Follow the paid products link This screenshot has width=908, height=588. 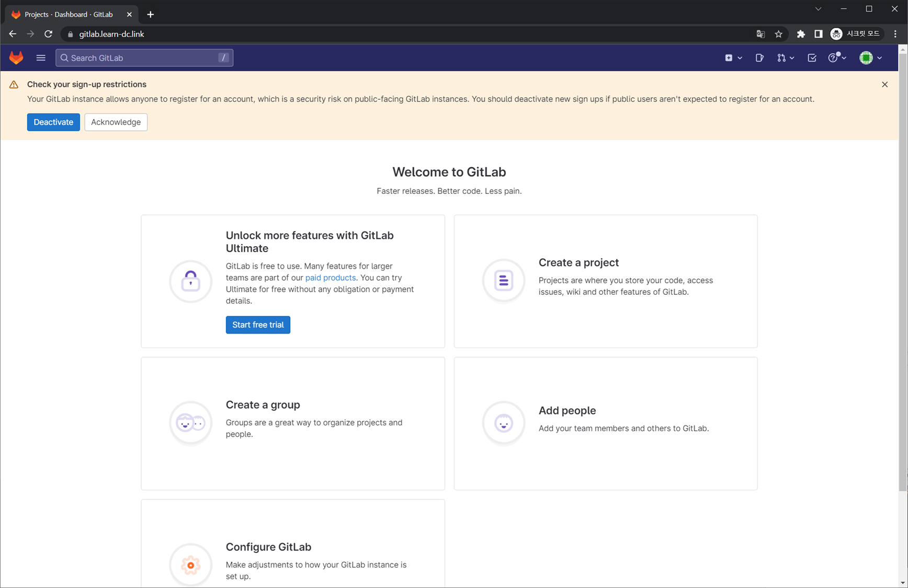click(x=330, y=278)
